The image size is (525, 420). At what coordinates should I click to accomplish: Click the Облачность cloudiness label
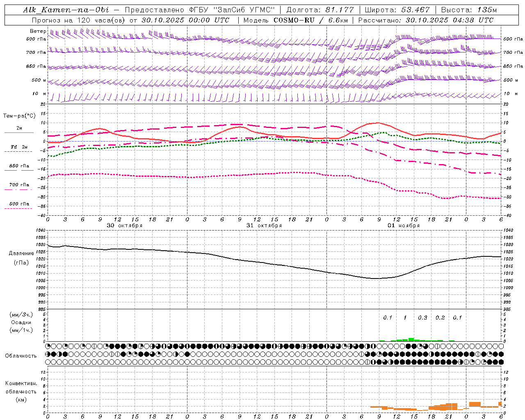click(21, 356)
